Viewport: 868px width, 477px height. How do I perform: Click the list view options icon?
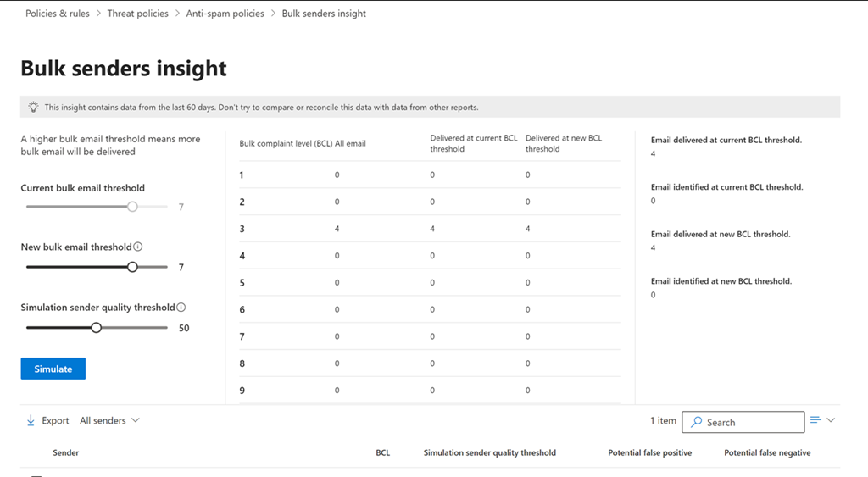(815, 420)
